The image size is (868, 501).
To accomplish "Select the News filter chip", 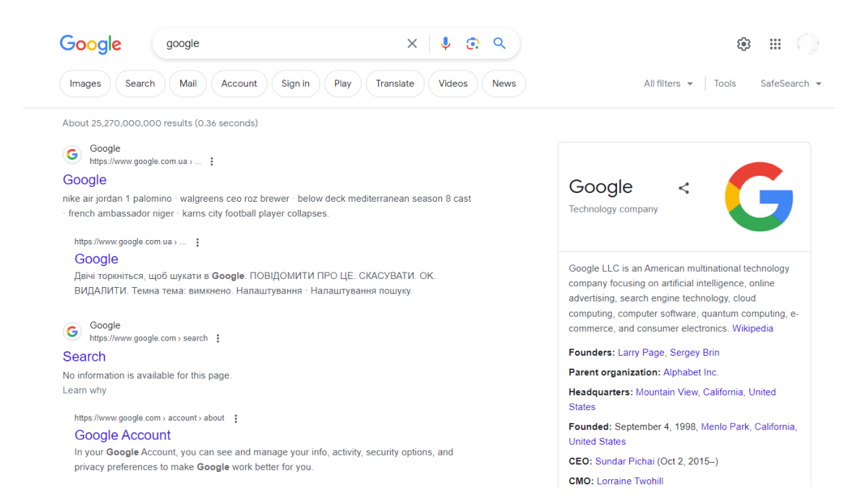I will pos(504,83).
